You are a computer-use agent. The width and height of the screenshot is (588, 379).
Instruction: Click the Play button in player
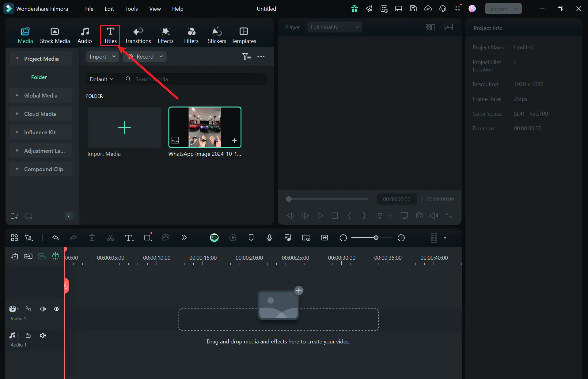(x=320, y=216)
